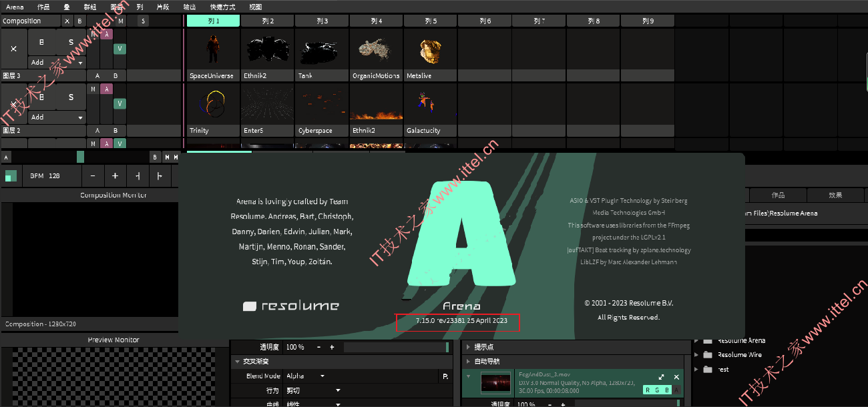Toggle the purple A button on 图层 2

[106, 89]
